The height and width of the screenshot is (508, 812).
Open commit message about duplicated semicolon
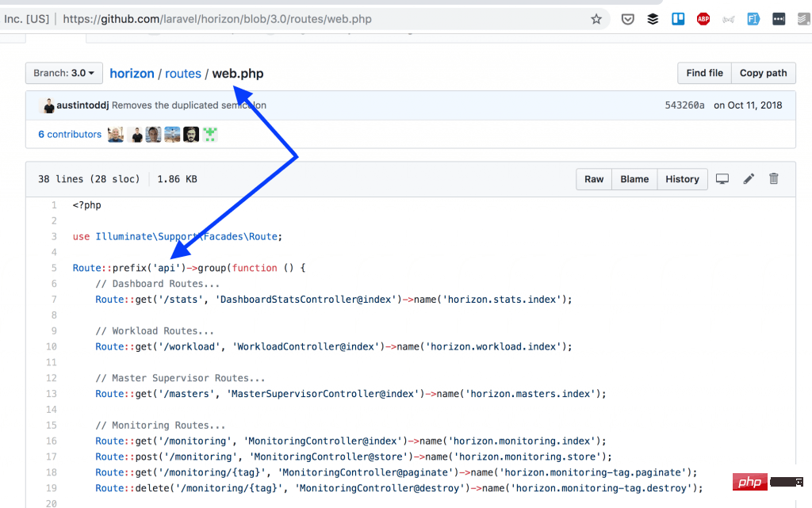click(x=189, y=105)
